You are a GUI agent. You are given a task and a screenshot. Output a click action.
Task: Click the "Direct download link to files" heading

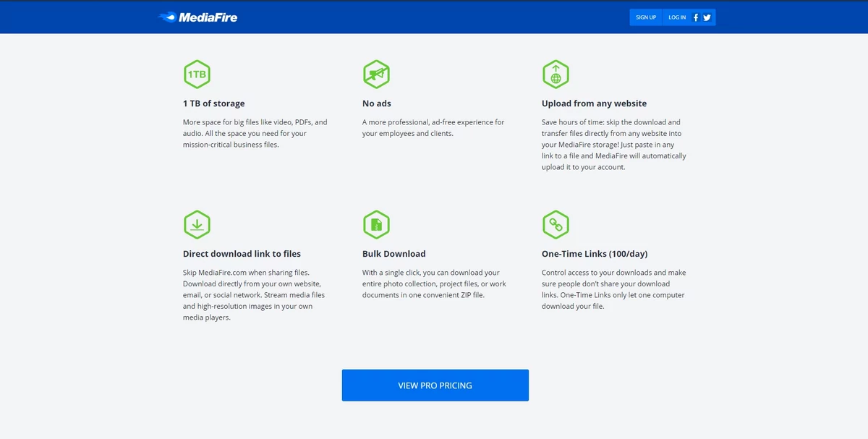point(242,254)
